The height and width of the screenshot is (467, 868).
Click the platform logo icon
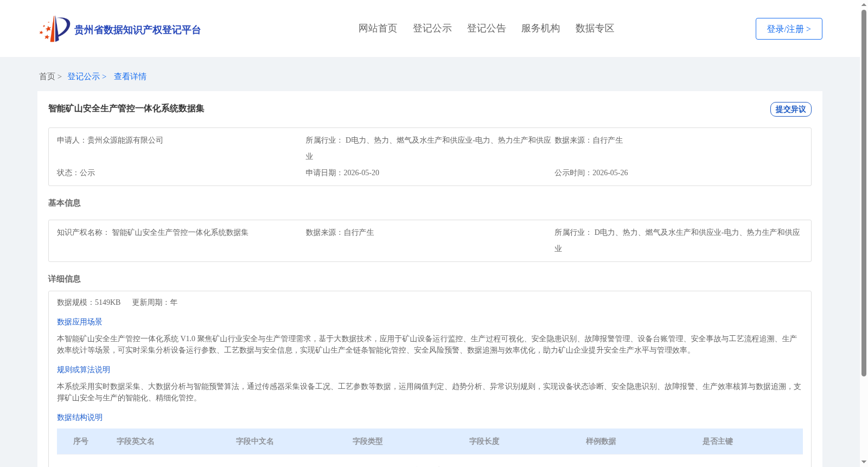(55, 29)
